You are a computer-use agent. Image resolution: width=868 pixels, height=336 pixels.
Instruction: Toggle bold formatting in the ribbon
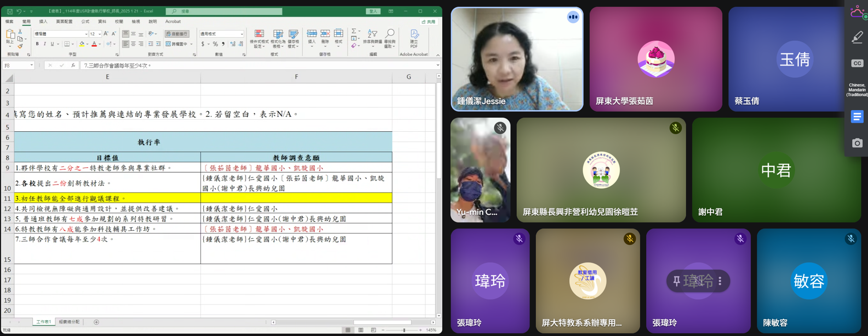pos(37,44)
